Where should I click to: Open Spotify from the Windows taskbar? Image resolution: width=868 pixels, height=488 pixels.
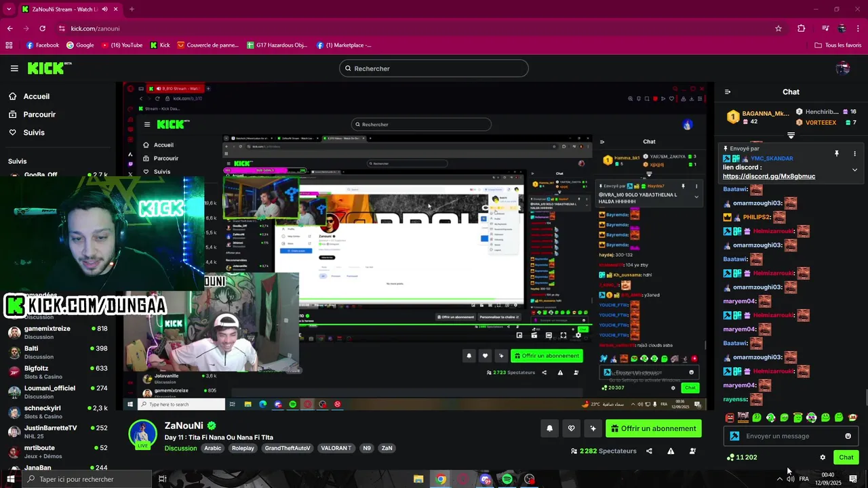point(507,479)
